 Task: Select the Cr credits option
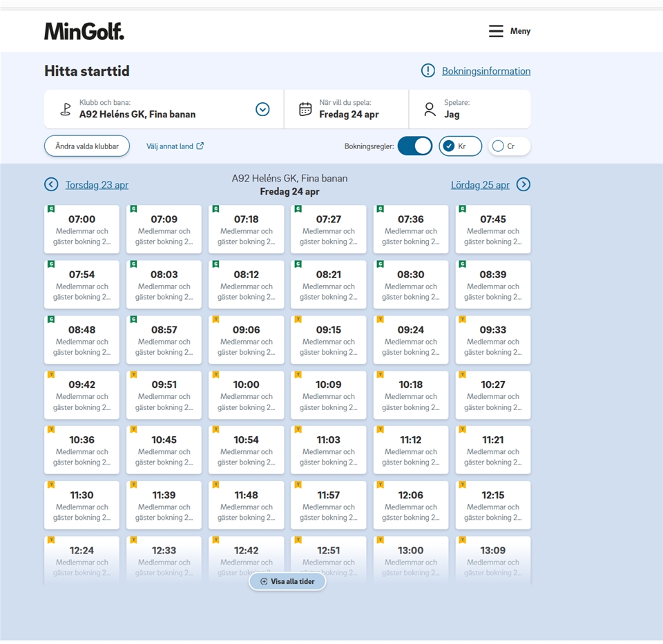(x=509, y=146)
